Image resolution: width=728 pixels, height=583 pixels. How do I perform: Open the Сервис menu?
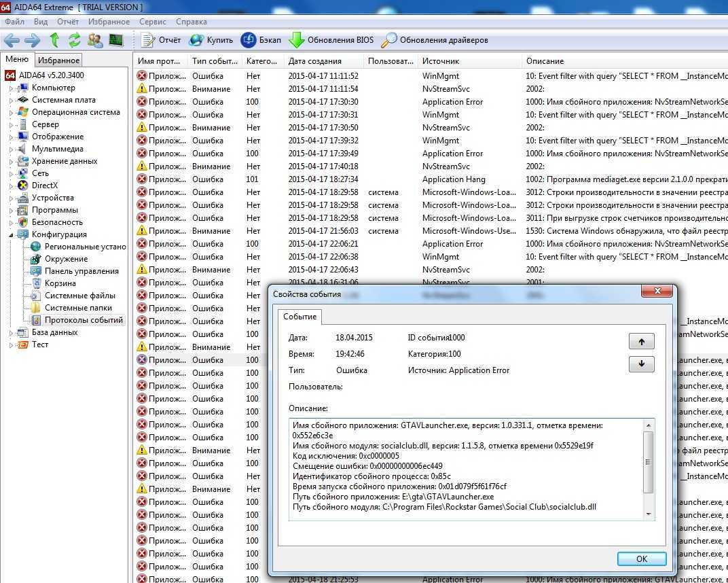pos(152,22)
